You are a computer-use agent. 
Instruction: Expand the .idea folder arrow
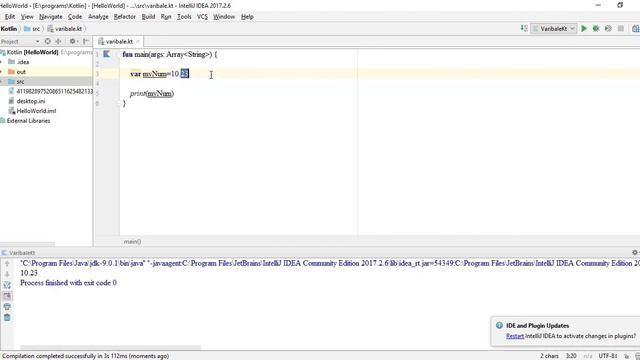[x=2, y=62]
